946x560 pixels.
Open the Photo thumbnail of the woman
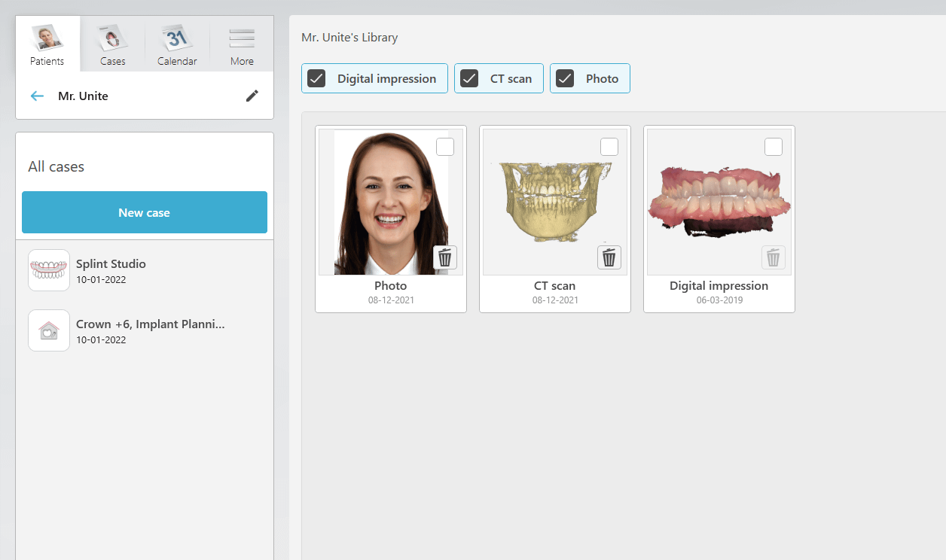click(x=391, y=202)
